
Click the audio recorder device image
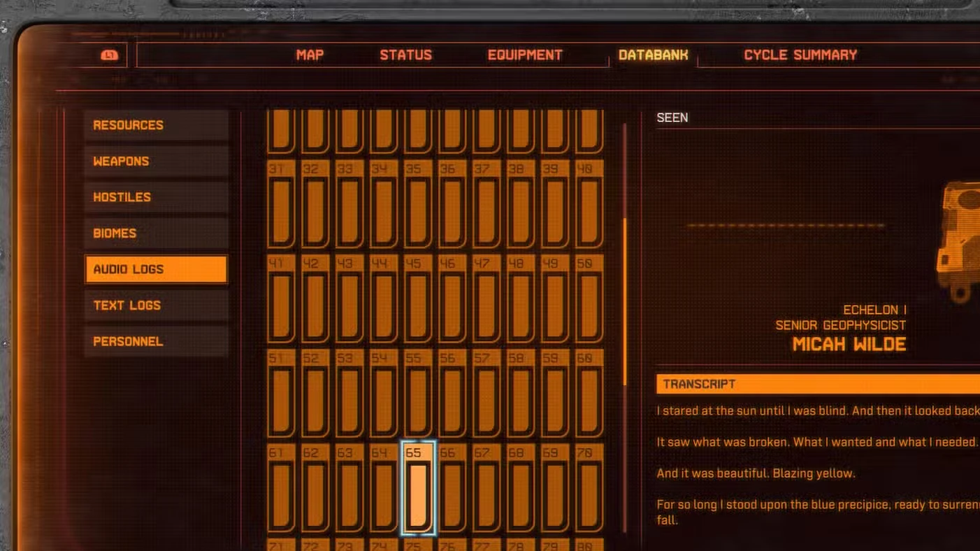tap(958, 241)
